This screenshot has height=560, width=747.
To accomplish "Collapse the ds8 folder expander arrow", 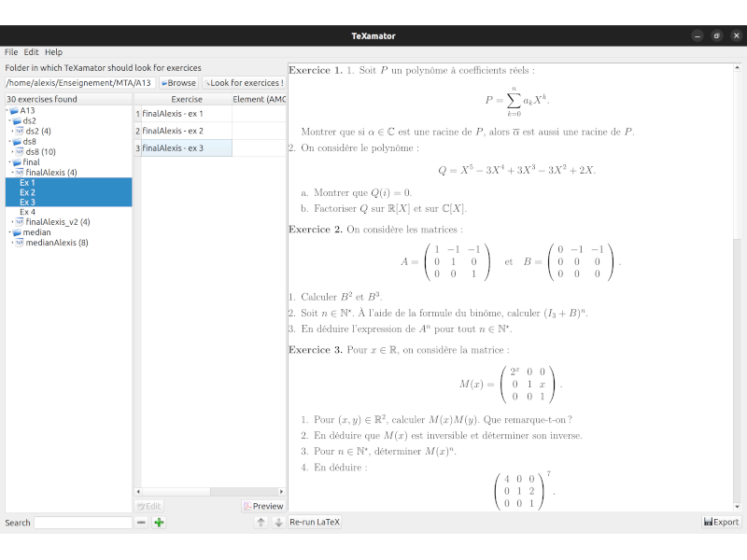I will 10,142.
